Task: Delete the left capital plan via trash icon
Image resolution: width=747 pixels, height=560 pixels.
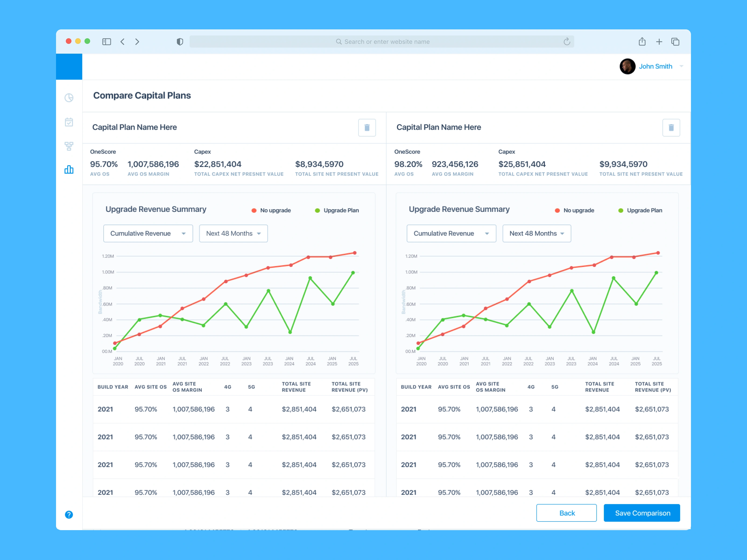Action: click(367, 128)
